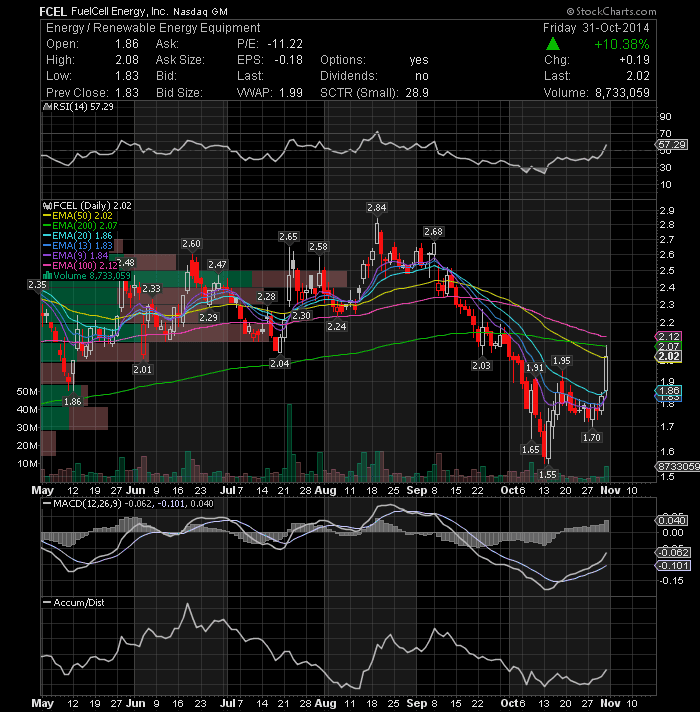Click the Friday 31-Oct-2014 date
Screen dimensions: 700x712
[x=596, y=28]
